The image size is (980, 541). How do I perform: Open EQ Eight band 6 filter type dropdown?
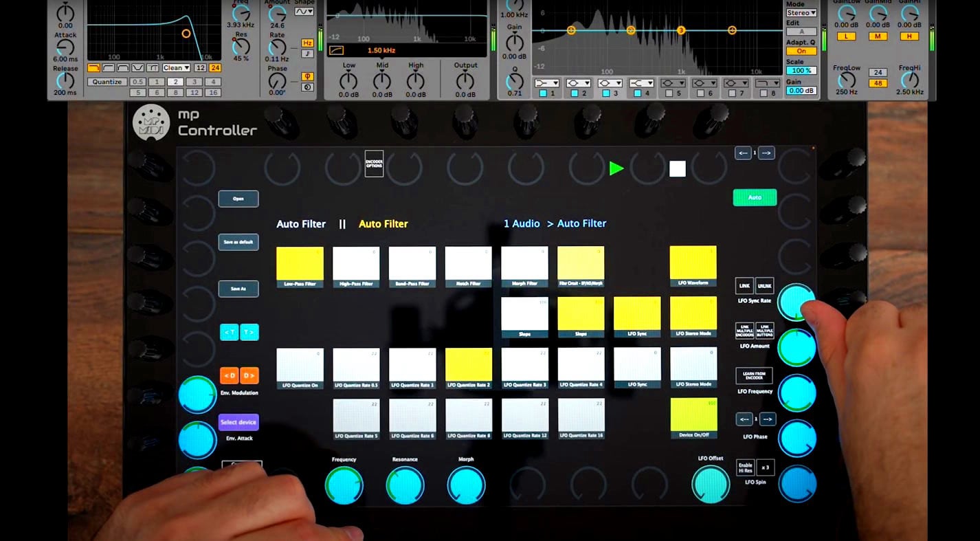[704, 82]
